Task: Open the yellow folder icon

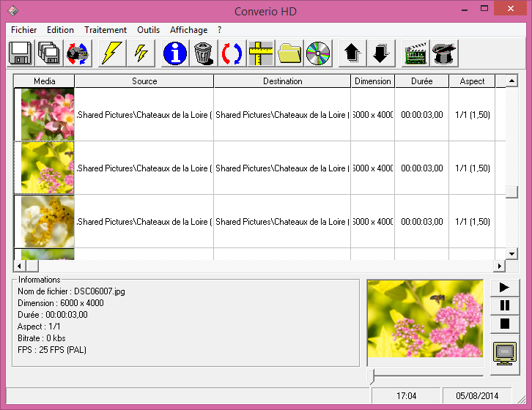Action: pyautogui.click(x=289, y=53)
